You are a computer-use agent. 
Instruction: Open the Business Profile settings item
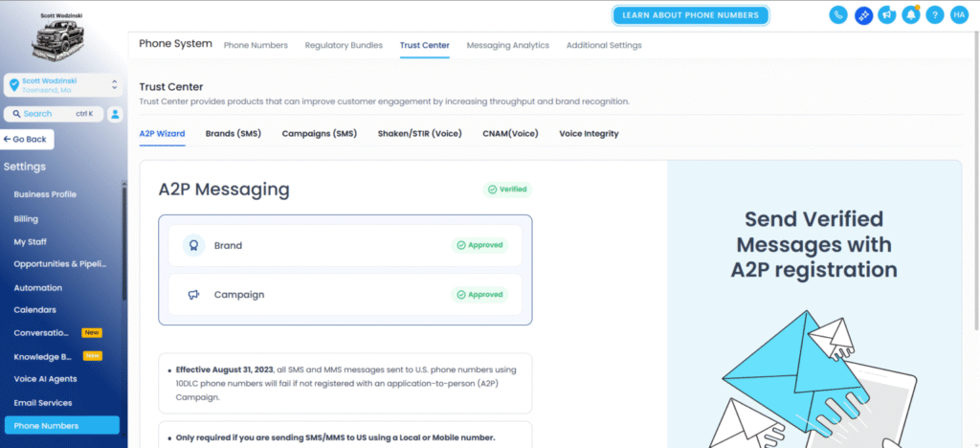(45, 194)
